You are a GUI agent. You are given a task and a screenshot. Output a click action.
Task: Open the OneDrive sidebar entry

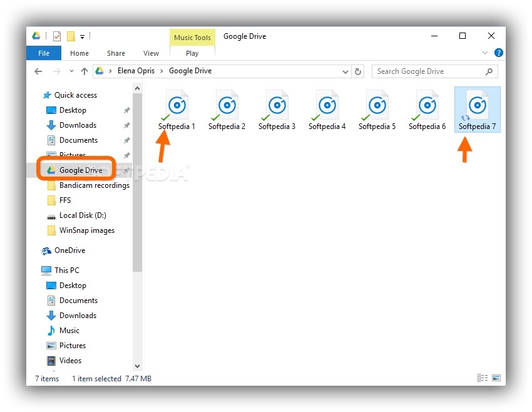(x=69, y=250)
